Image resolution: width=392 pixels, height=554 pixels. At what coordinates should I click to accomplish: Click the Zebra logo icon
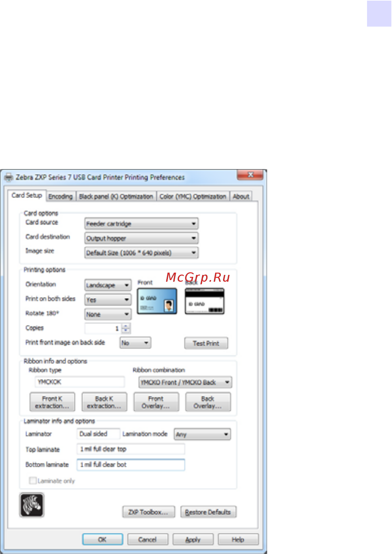32,505
